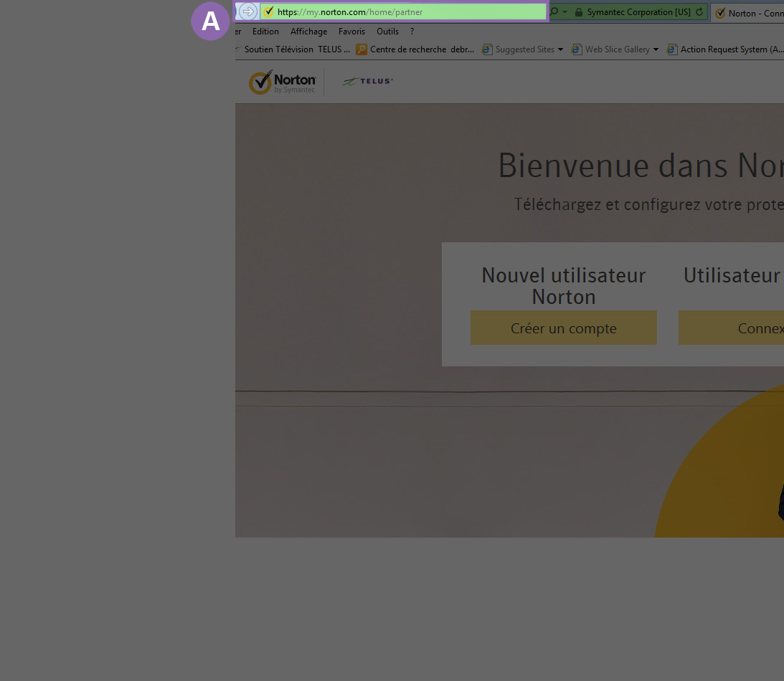
Task: Expand the Web Slice Gallery dropdown arrow
Action: 656,49
